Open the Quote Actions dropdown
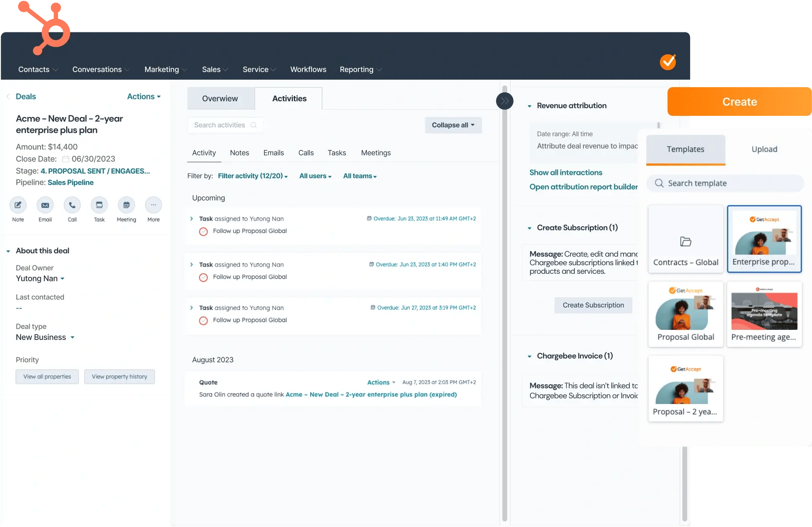This screenshot has height=527, width=812. [x=381, y=383]
